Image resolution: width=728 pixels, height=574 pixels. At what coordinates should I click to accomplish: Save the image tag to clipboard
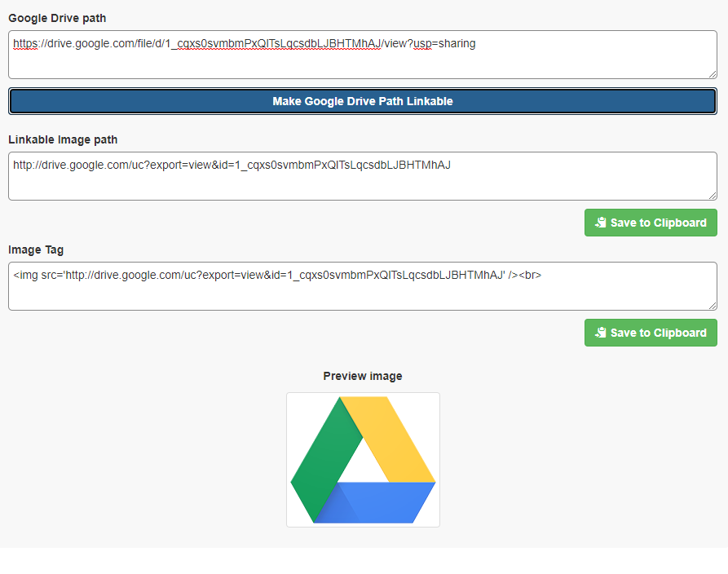pos(651,333)
